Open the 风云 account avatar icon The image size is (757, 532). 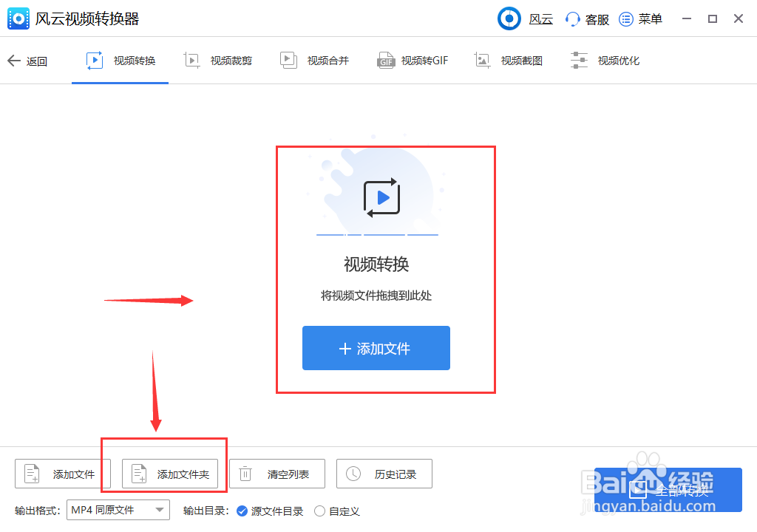[509, 18]
